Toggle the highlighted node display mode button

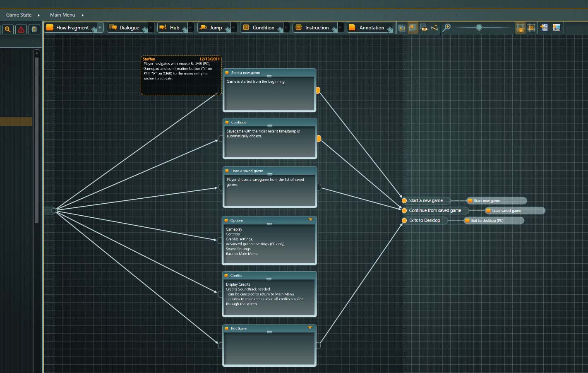click(413, 28)
